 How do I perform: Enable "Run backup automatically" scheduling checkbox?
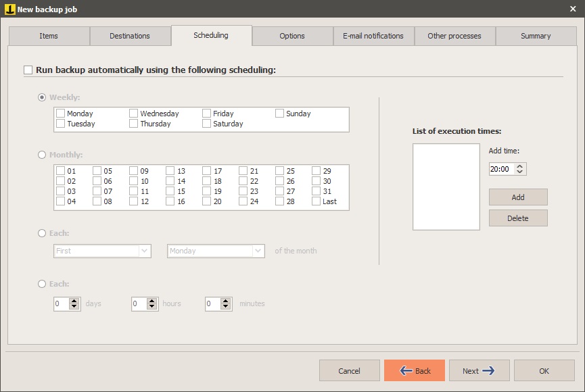(28, 70)
